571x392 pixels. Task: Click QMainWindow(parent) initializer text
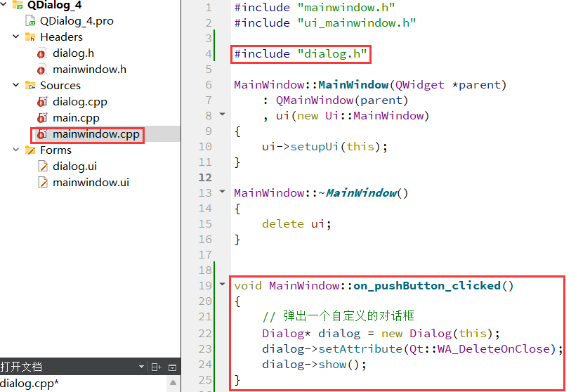click(341, 100)
